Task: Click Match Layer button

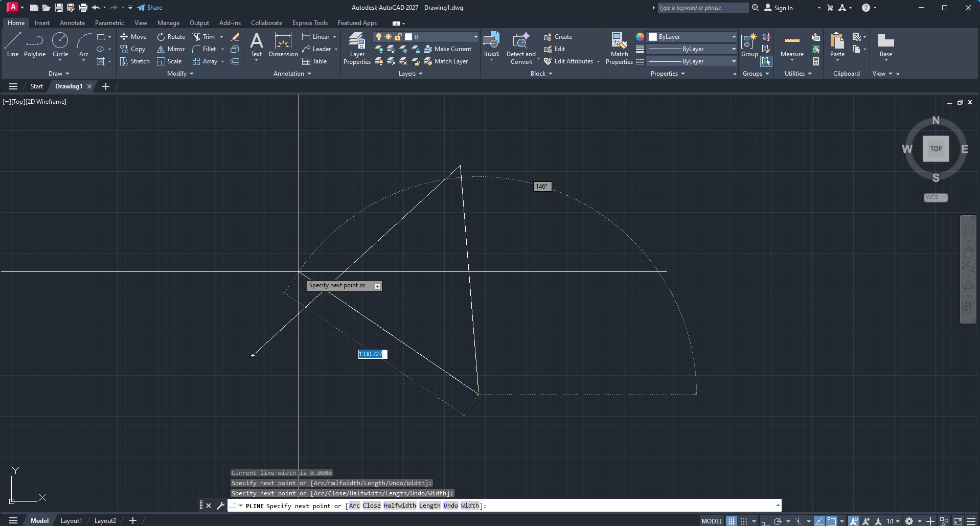Action: point(446,61)
